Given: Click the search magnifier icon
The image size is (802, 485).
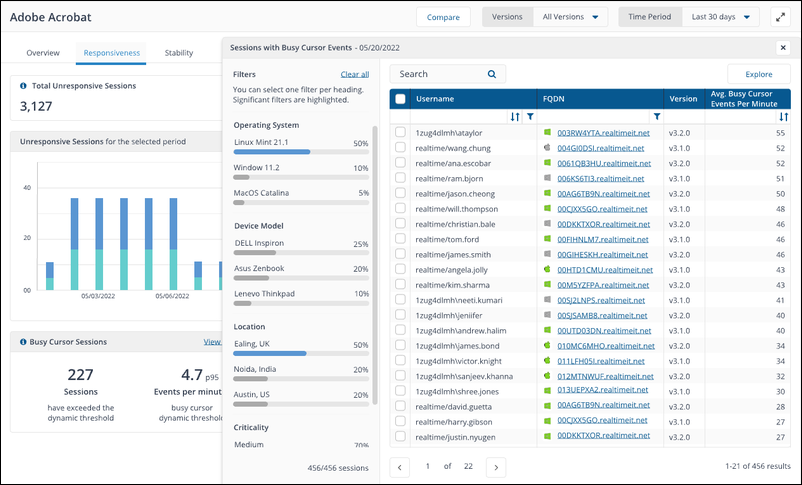Looking at the screenshot, I should point(492,74).
